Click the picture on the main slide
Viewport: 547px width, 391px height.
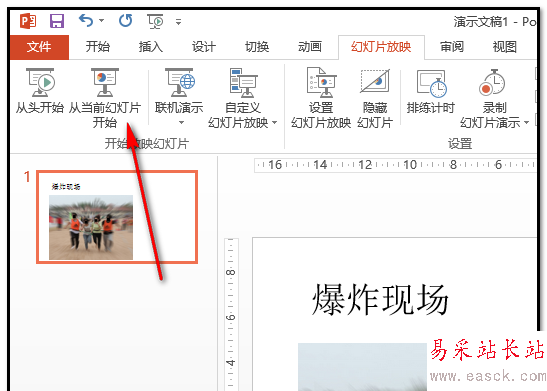[x=362, y=367]
